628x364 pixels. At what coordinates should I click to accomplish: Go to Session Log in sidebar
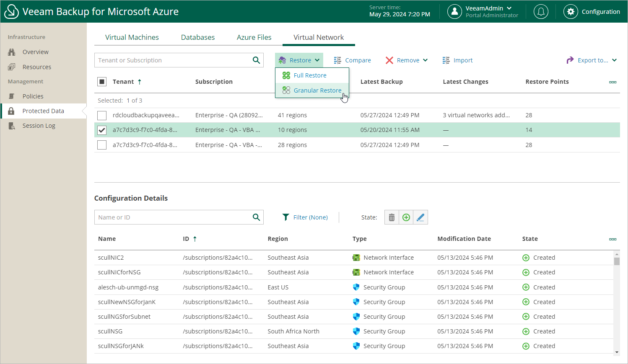(39, 126)
